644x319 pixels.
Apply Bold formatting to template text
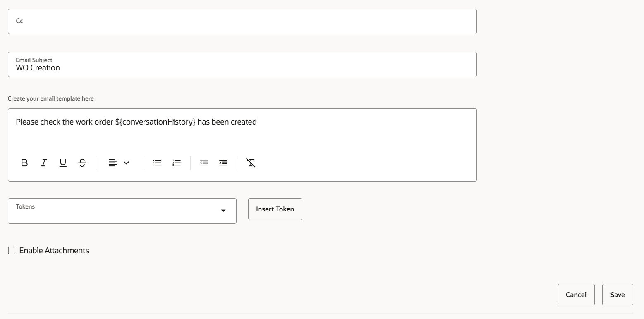(x=24, y=163)
